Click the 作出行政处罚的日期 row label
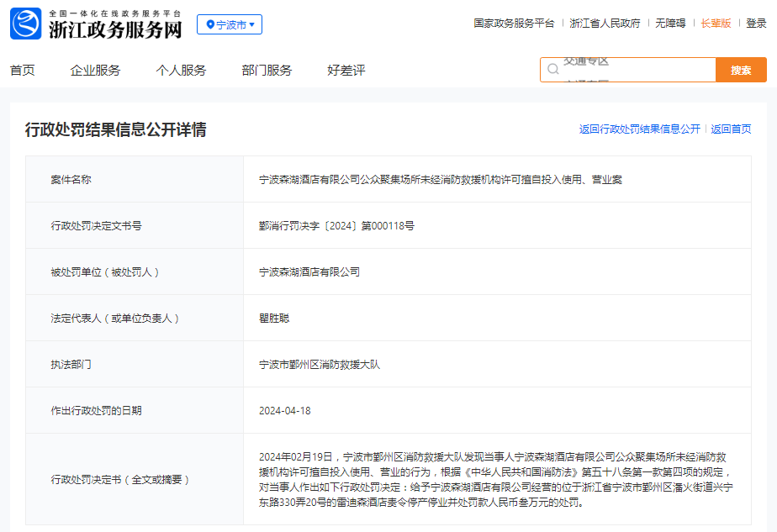Screen dimensions: 777x532 (96, 411)
